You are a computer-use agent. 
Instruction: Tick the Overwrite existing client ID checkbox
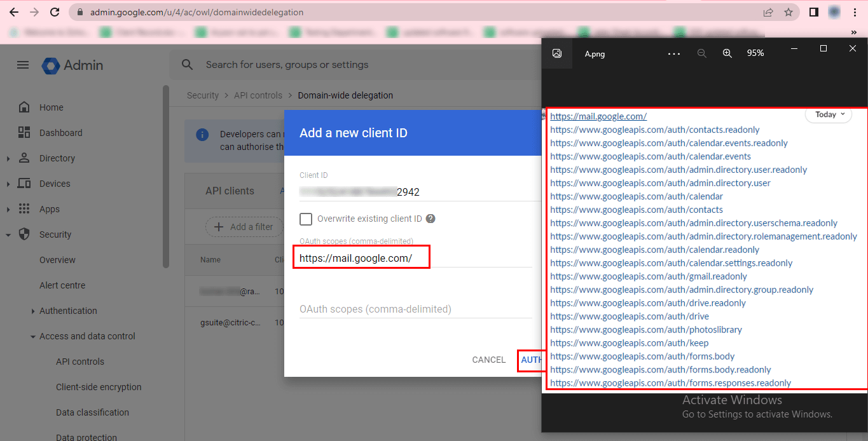click(306, 219)
